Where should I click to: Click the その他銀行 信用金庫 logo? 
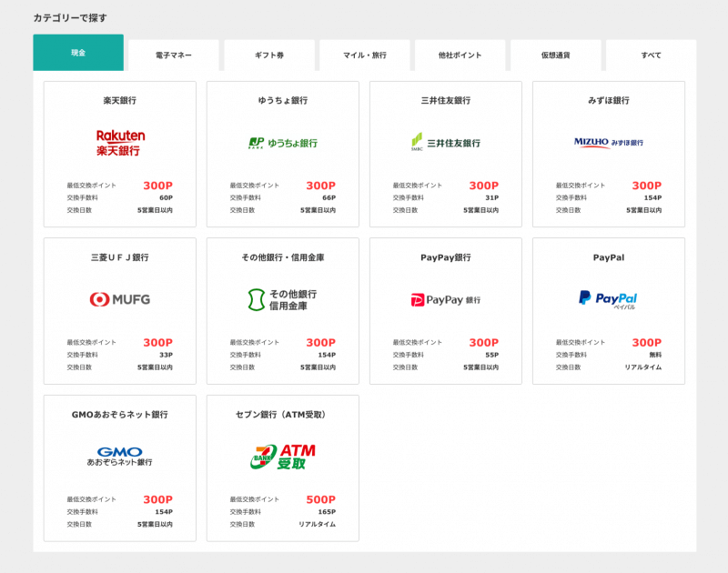tap(283, 300)
